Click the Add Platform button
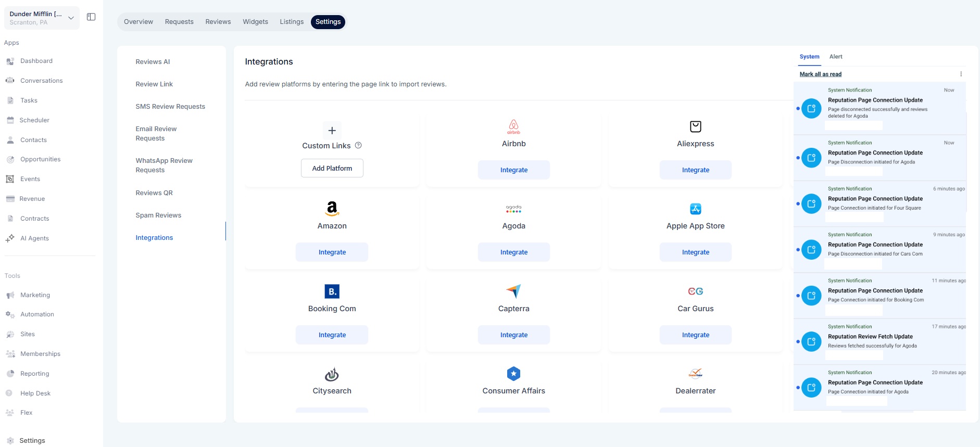The width and height of the screenshot is (980, 447). (x=332, y=168)
